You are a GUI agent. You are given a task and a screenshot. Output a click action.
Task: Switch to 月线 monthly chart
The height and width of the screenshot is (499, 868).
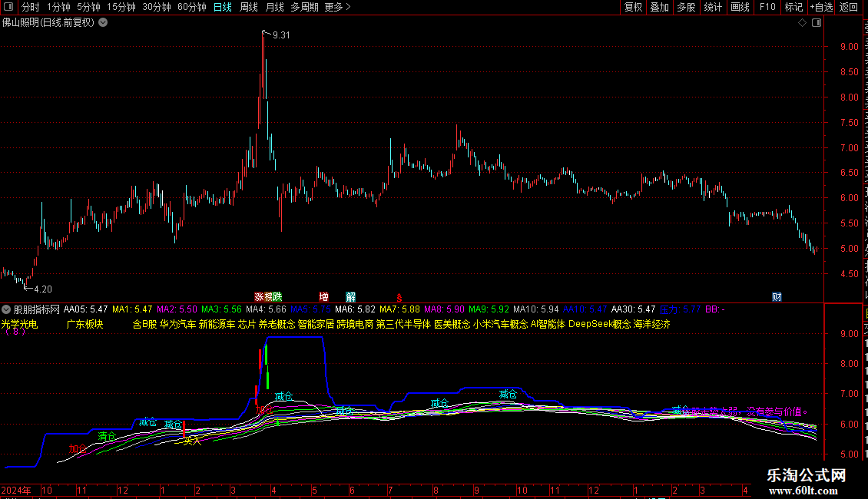click(274, 7)
